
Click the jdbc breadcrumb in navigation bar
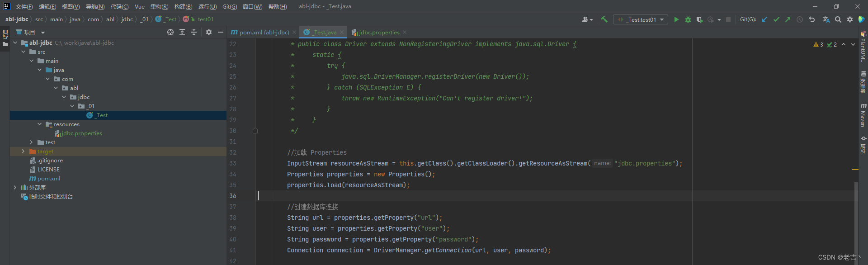(x=127, y=19)
